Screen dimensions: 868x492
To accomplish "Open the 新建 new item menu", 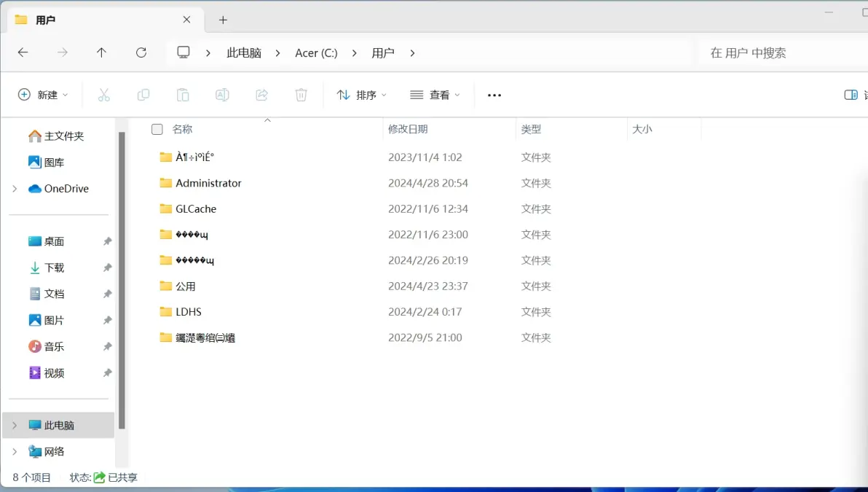I will click(x=43, y=95).
